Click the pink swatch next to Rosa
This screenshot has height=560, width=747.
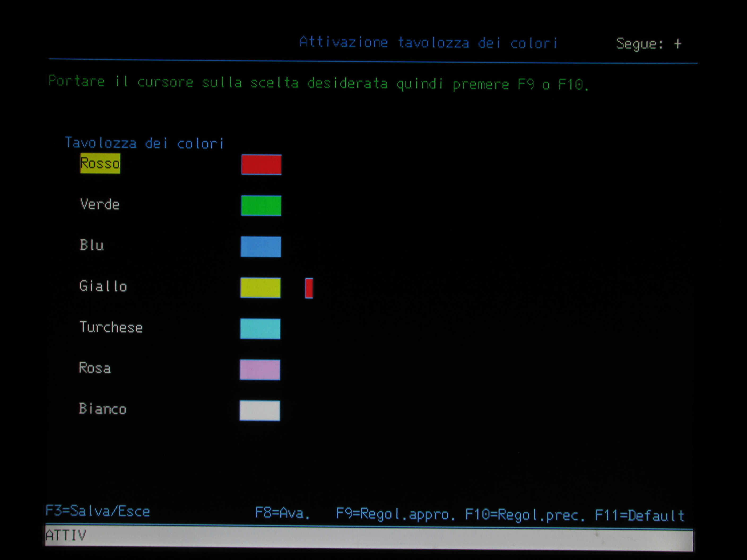click(x=260, y=370)
